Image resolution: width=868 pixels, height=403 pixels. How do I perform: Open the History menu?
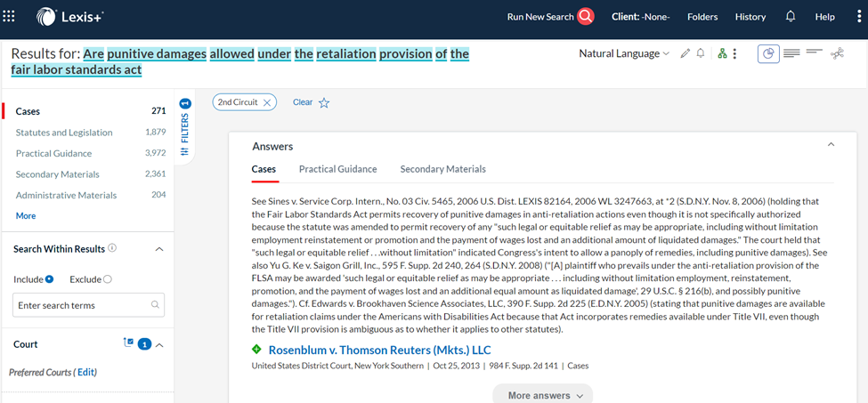pos(750,17)
